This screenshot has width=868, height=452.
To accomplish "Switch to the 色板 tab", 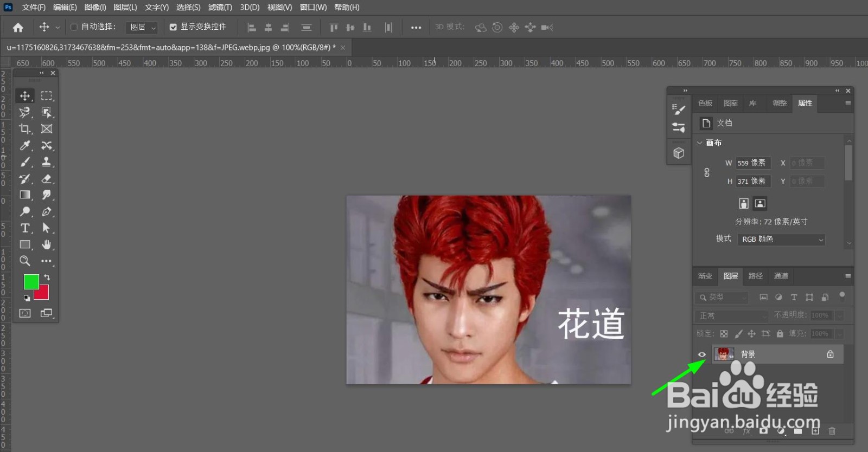I will pos(705,103).
